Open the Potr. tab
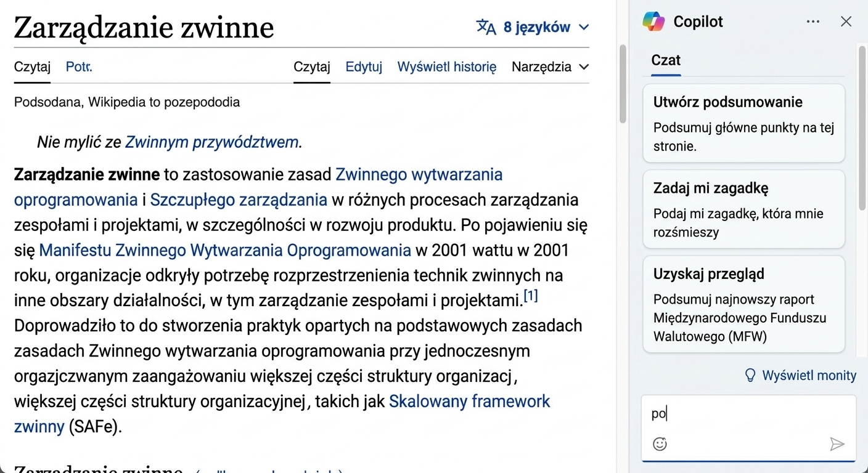The width and height of the screenshot is (868, 473). click(79, 67)
